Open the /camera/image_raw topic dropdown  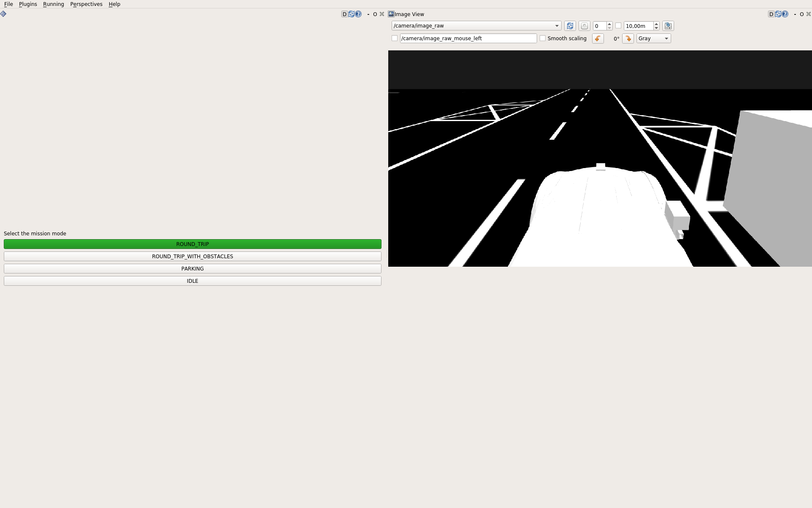point(557,25)
